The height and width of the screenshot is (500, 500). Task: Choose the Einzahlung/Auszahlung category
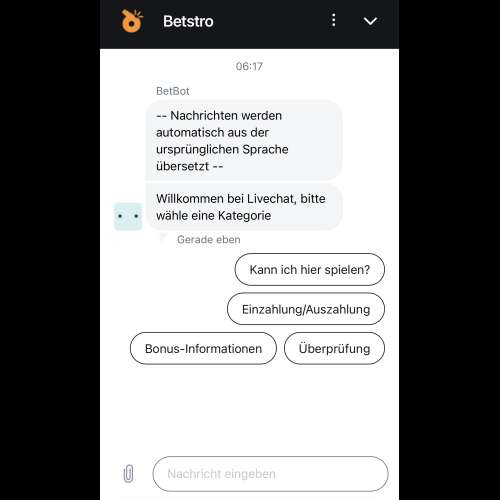(x=306, y=309)
